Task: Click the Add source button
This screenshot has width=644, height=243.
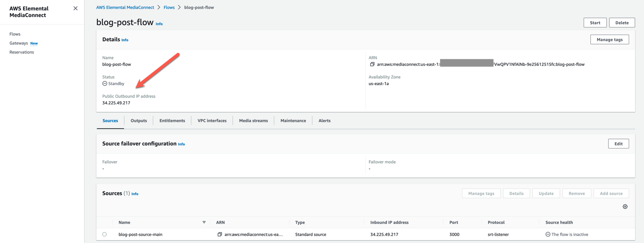Action: coord(611,193)
